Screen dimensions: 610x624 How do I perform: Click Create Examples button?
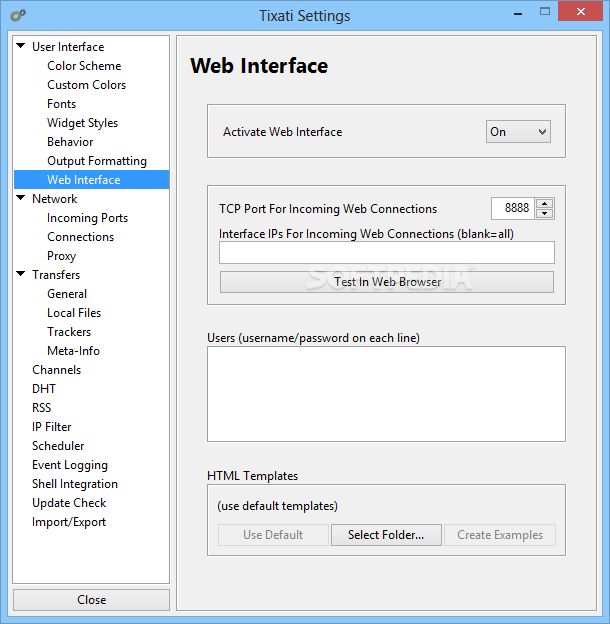[500, 535]
